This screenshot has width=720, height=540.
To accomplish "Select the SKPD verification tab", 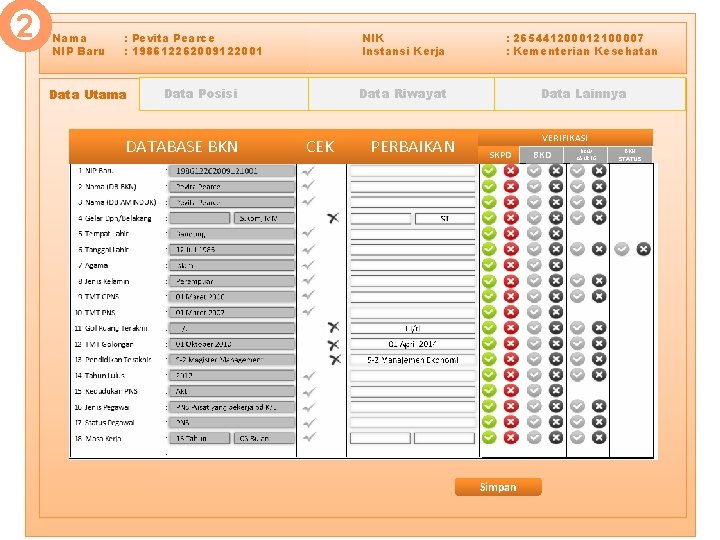I will click(500, 155).
